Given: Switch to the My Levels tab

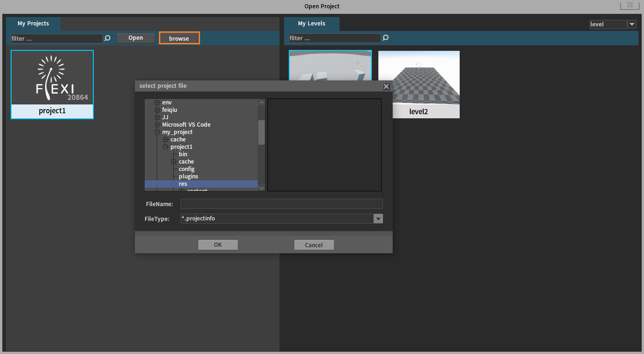Looking at the screenshot, I should pos(311,24).
